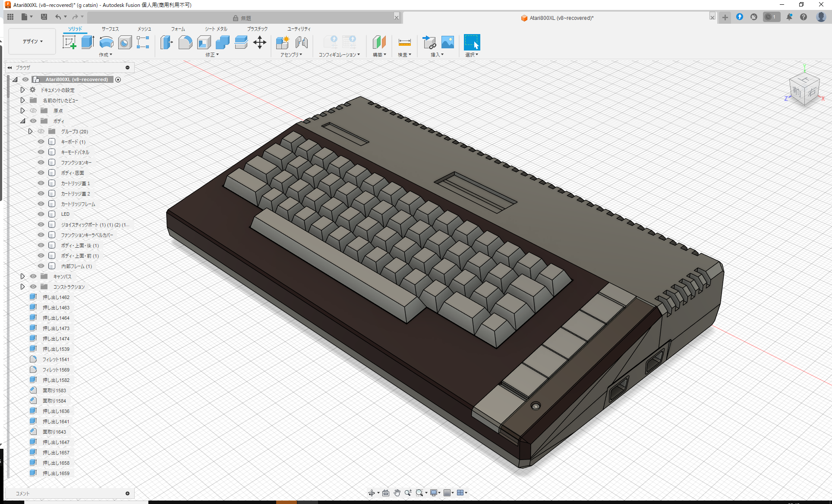Image resolution: width=832 pixels, height=504 pixels.
Task: Click the コメント button at bottom left
Action: [x=24, y=493]
